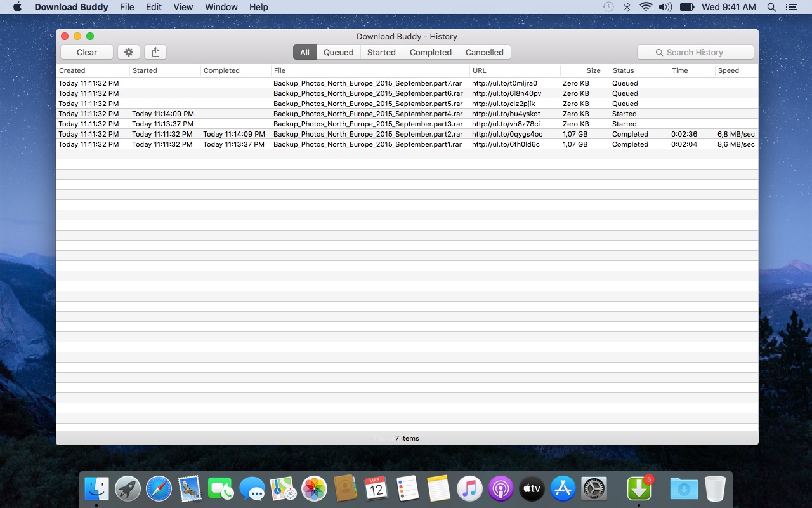Open Photos pinwheel icon in dock
Screen dimensions: 812x508
[314, 489]
